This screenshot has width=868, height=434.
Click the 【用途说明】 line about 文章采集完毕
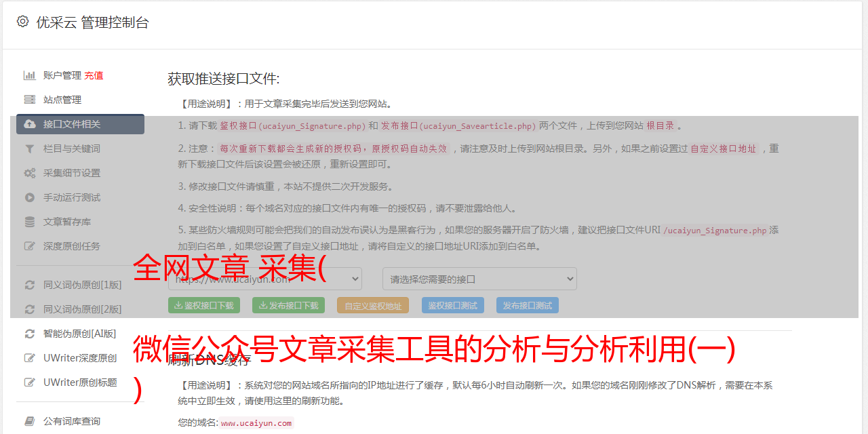[x=286, y=104]
